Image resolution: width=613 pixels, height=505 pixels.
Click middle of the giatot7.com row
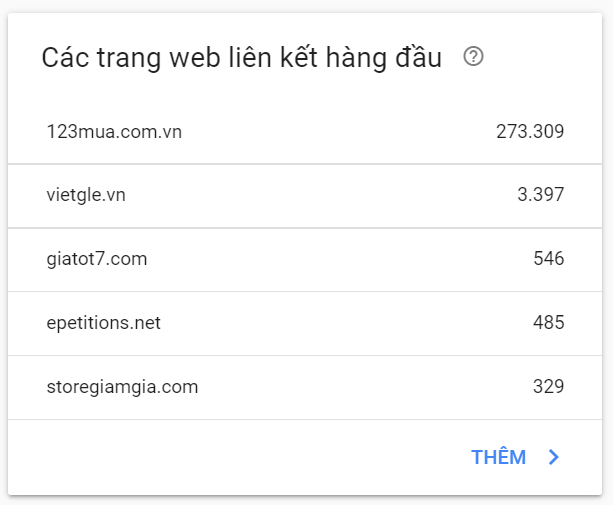click(x=305, y=260)
